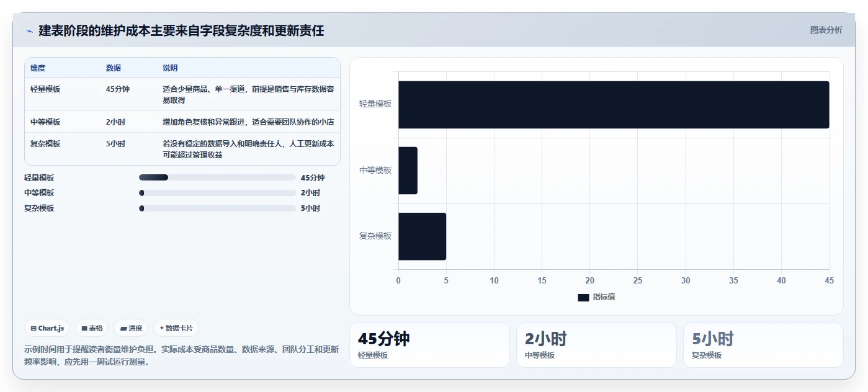
Task: Click 中等模板 cell in the table
Action: click(x=45, y=122)
